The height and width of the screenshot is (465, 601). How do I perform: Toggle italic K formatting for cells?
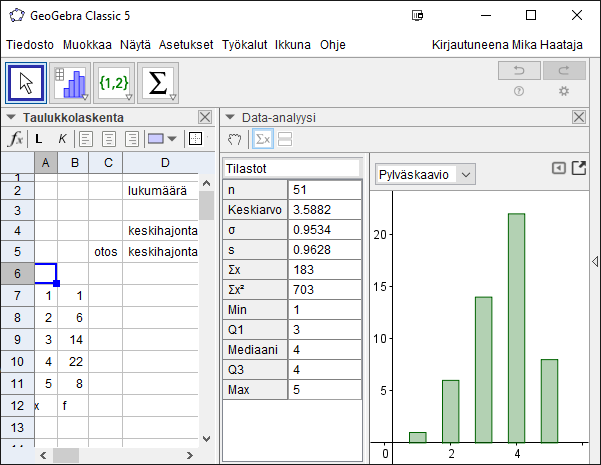[x=62, y=139]
